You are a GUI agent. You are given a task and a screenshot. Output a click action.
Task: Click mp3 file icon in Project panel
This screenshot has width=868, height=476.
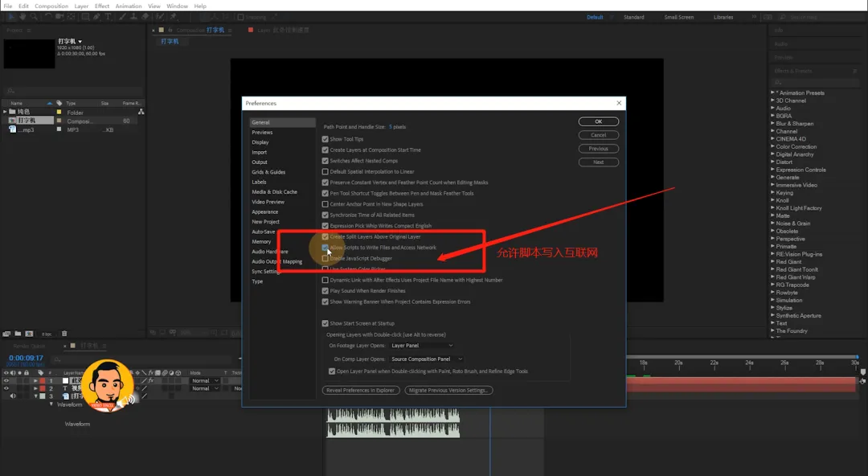(x=12, y=129)
